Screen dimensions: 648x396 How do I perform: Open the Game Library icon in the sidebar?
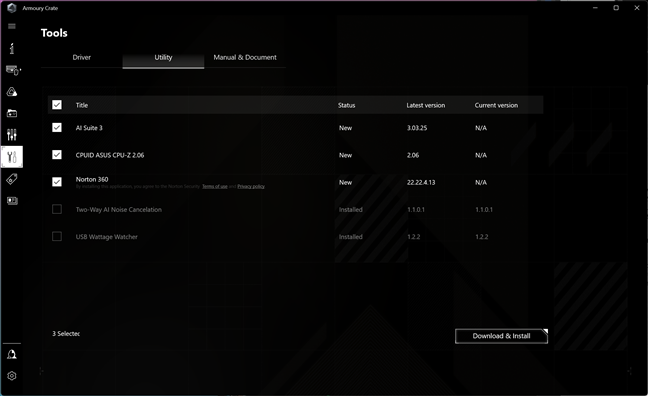pyautogui.click(x=12, y=113)
